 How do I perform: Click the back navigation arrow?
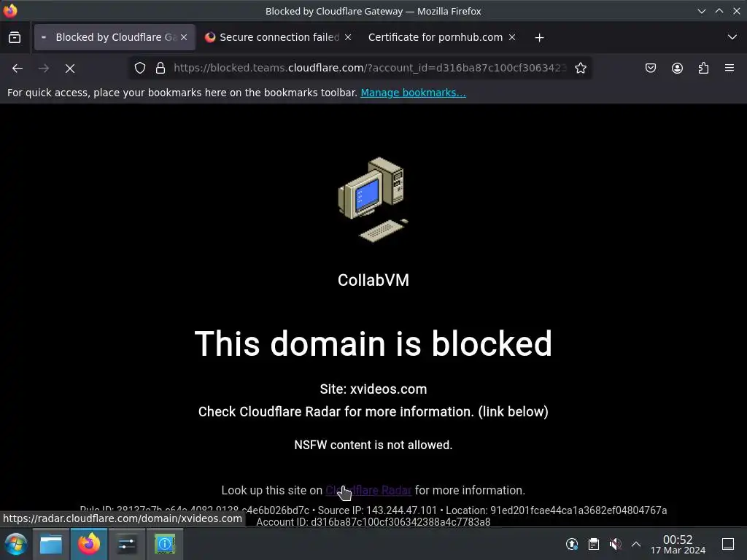pyautogui.click(x=18, y=68)
